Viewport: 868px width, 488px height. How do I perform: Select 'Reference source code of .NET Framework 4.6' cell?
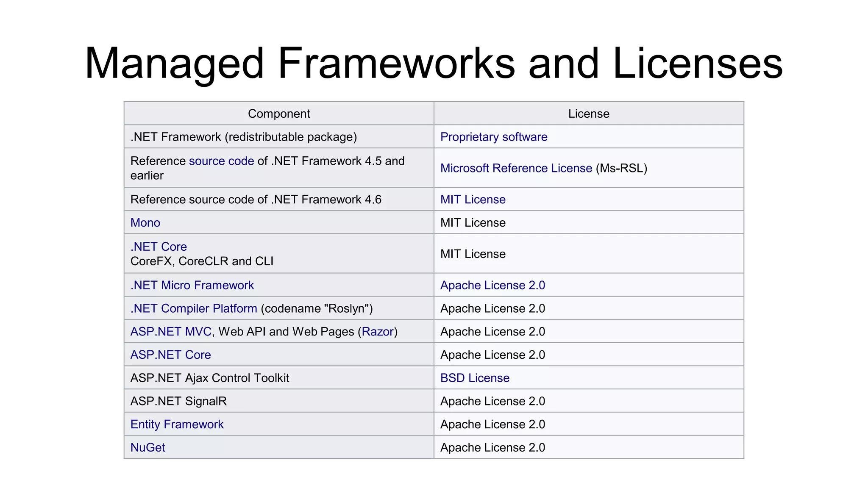coord(279,200)
